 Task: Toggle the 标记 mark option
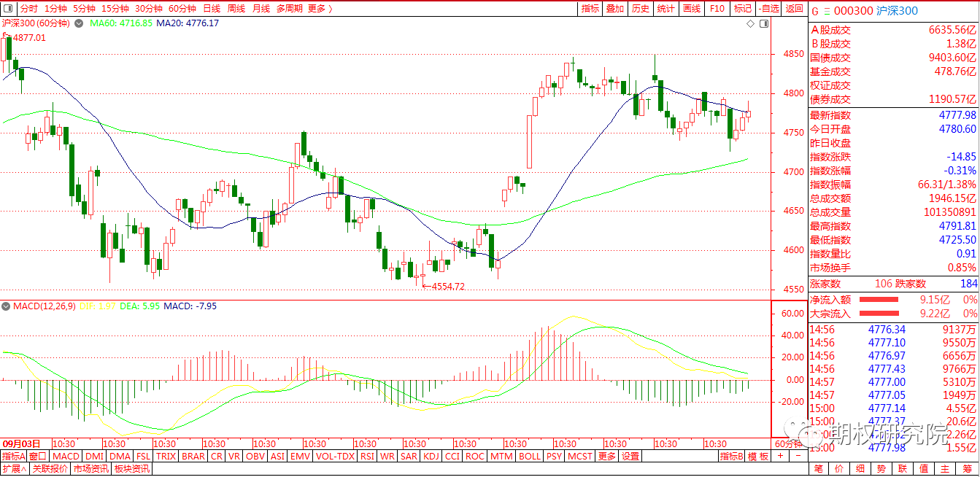[x=743, y=9]
